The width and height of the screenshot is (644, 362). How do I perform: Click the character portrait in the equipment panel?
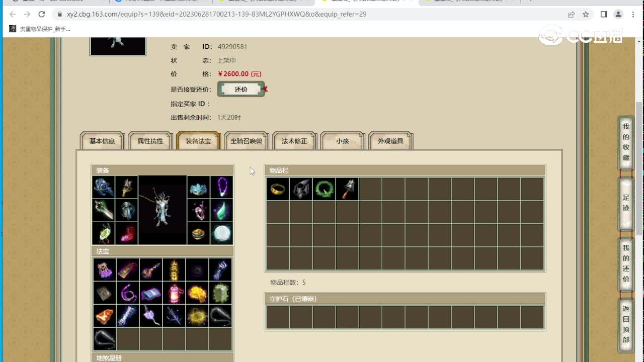pyautogui.click(x=163, y=210)
